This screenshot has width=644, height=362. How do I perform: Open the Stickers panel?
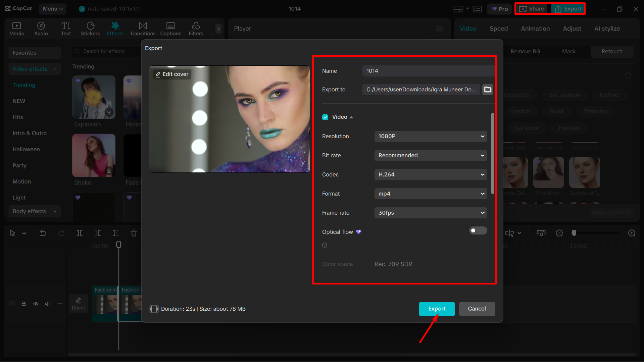click(90, 29)
